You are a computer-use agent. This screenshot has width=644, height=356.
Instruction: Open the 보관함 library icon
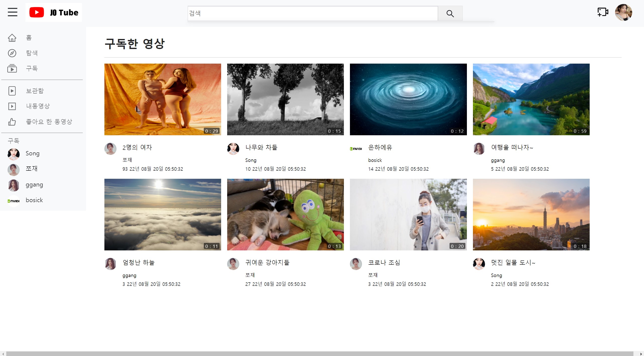[x=12, y=91]
